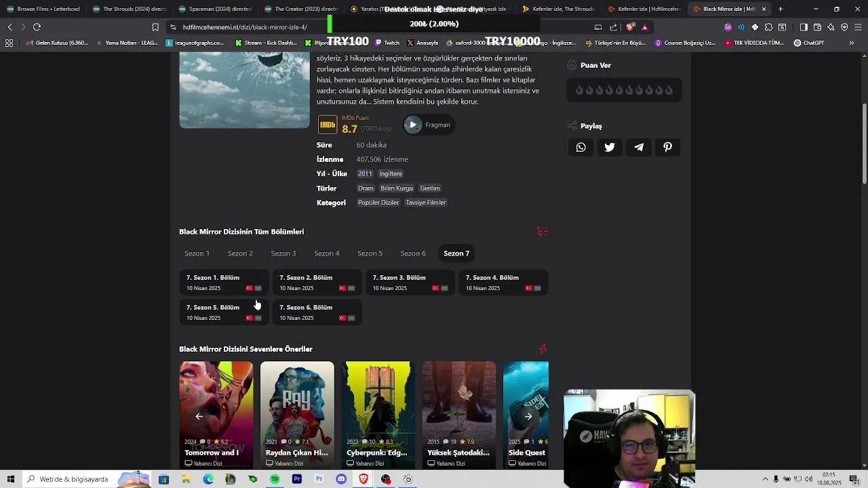Open the extensions puzzle icon
Image resolution: width=868 pixels, height=488 pixels.
click(768, 27)
